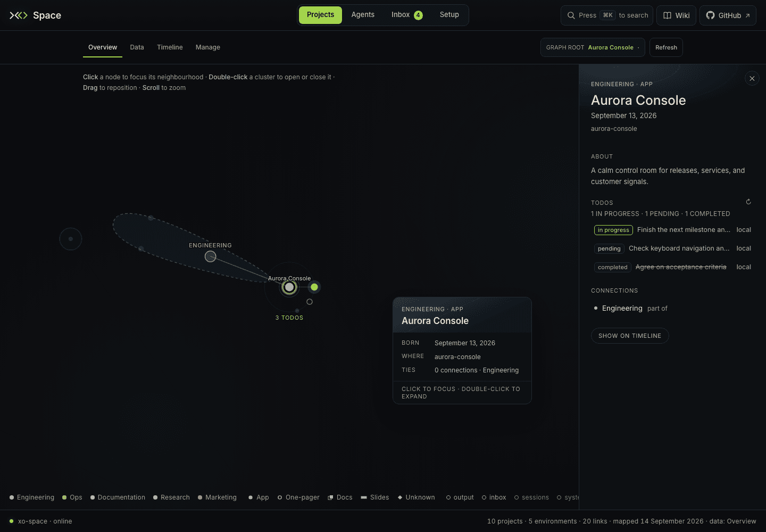Click the Space logo icon
766x532 pixels.
click(x=19, y=15)
